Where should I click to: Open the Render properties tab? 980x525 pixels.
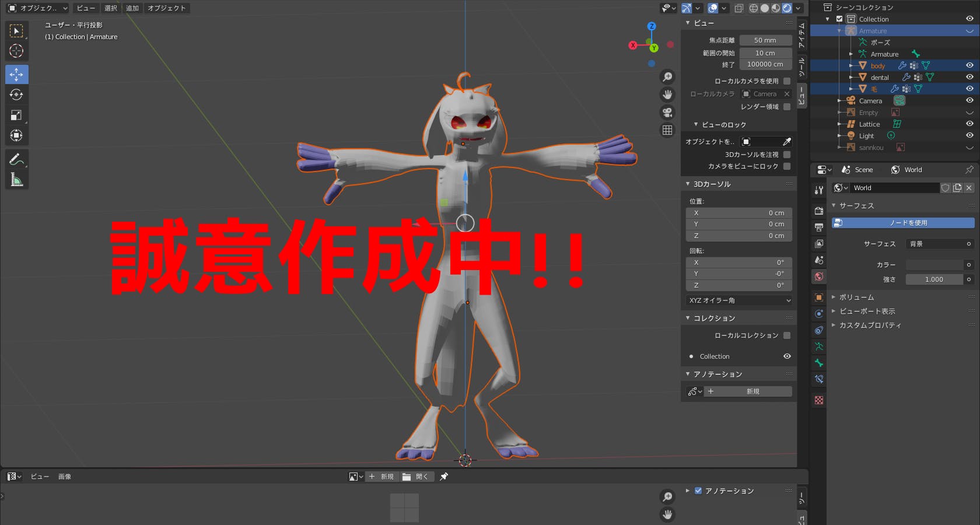click(818, 211)
